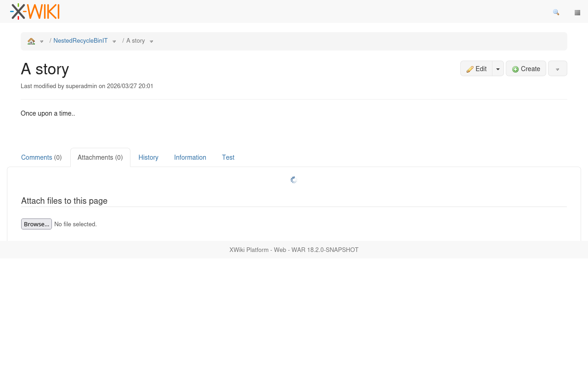The width and height of the screenshot is (588, 380).
Task: Show the Information tab
Action: click(x=190, y=157)
